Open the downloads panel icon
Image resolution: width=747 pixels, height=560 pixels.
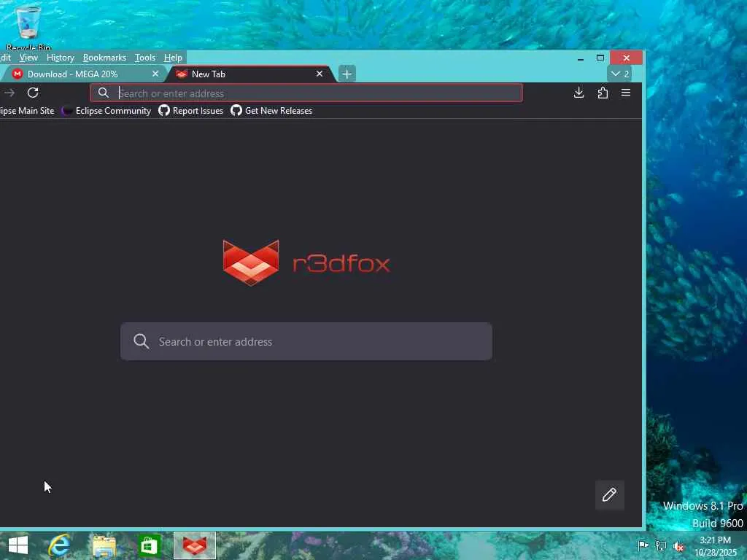pyautogui.click(x=578, y=93)
